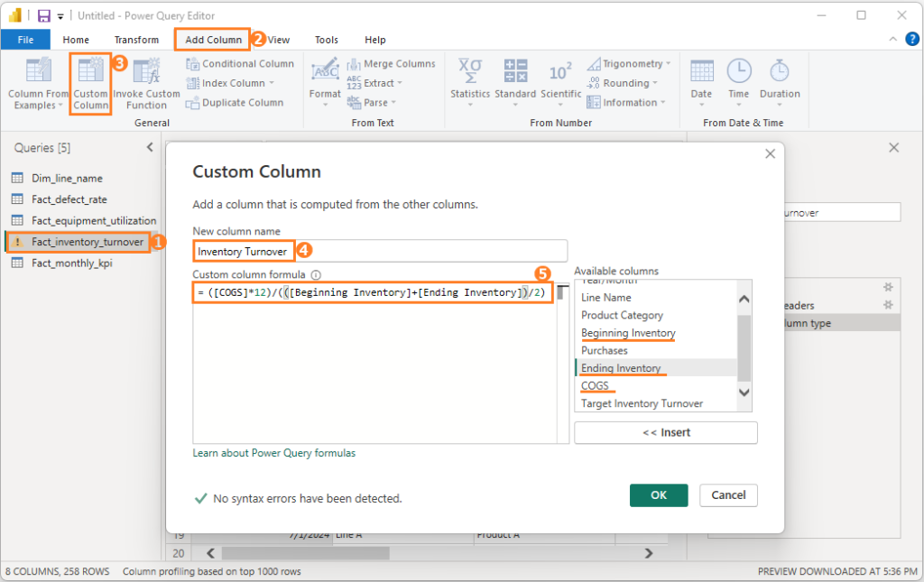The height and width of the screenshot is (582, 924).
Task: Click the Merge Columns tool
Action: [392, 64]
